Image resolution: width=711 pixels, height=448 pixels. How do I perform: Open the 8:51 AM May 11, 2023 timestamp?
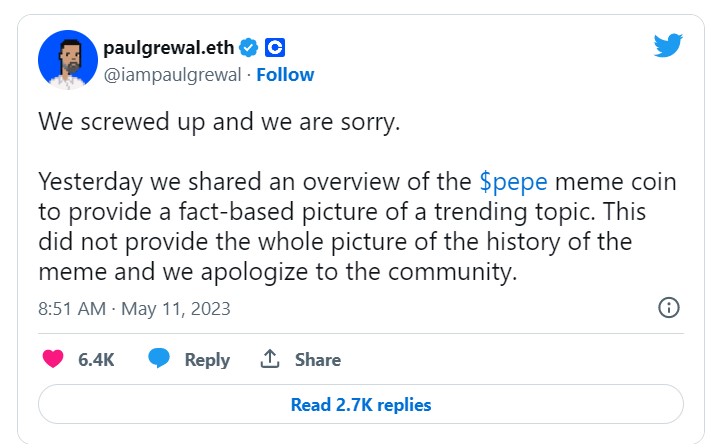click(134, 308)
